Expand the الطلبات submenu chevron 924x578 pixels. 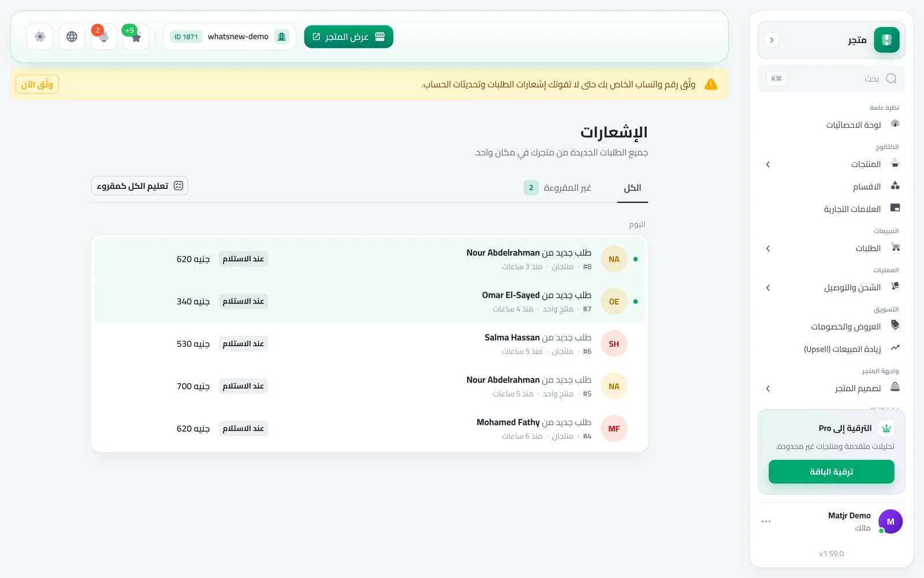[767, 249]
